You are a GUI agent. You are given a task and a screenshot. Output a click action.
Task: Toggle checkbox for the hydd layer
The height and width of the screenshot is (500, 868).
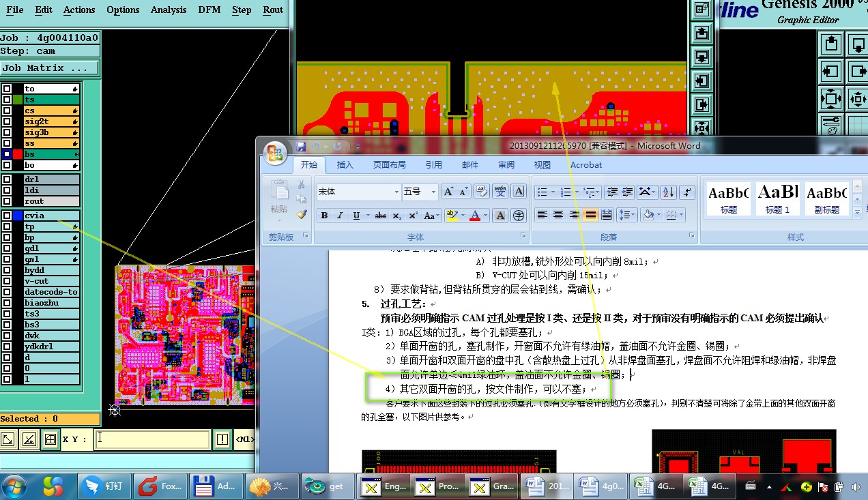(x=6, y=270)
